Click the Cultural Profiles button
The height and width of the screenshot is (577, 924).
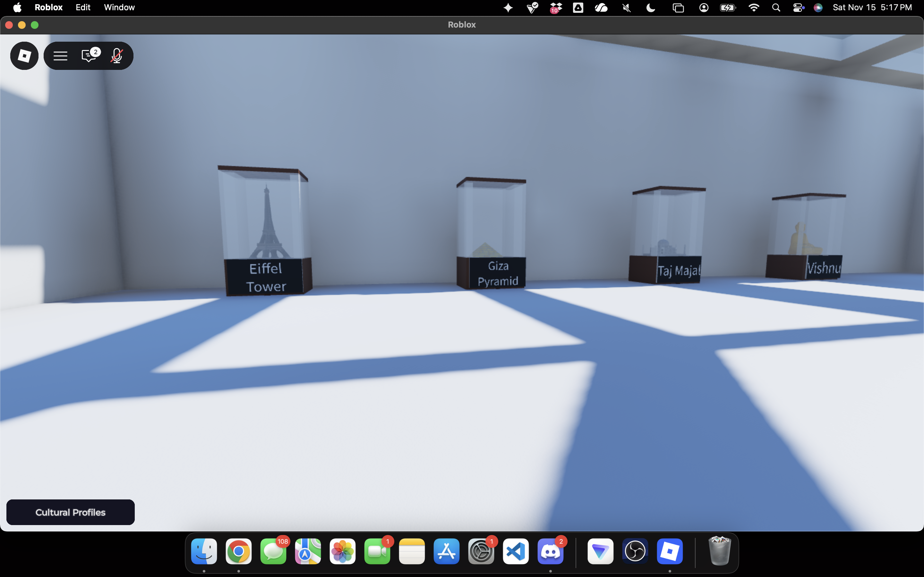pos(70,512)
